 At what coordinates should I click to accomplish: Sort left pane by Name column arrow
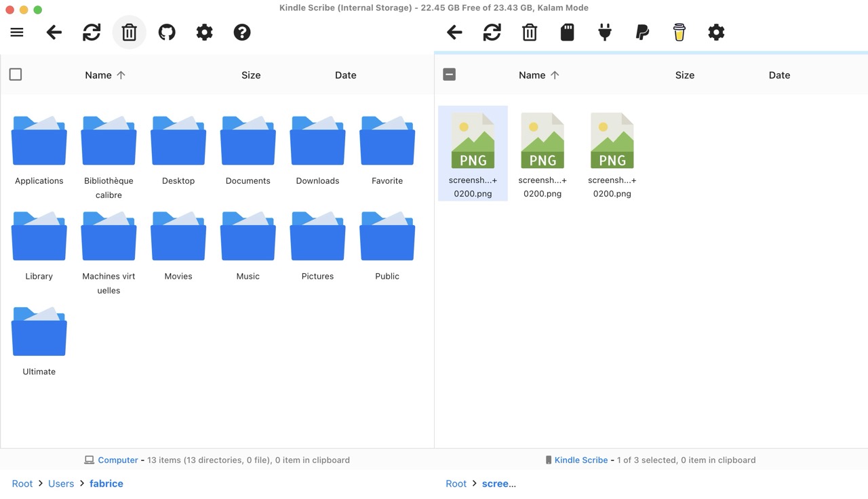click(x=121, y=75)
